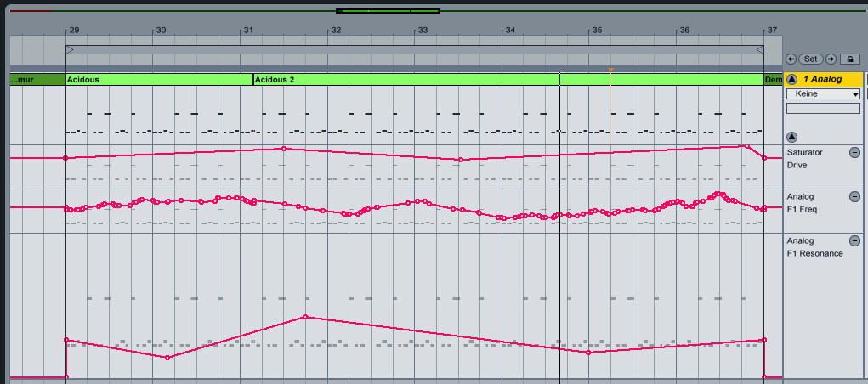Select the 1 Analog track title
The image size is (868, 384).
pyautogui.click(x=823, y=79)
